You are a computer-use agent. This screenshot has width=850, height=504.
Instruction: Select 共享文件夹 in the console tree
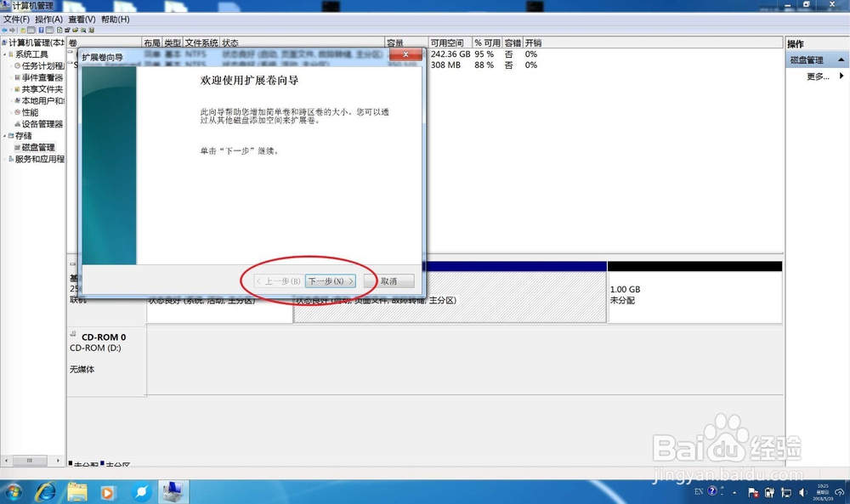pos(42,89)
